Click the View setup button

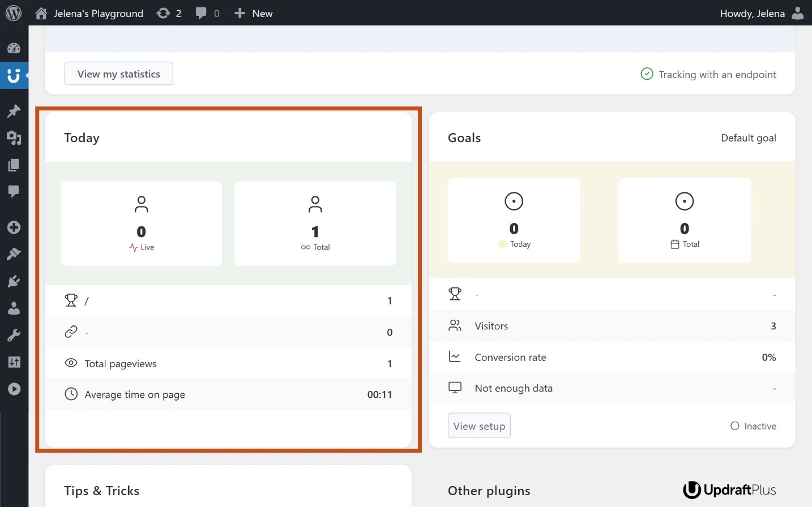[x=479, y=426]
